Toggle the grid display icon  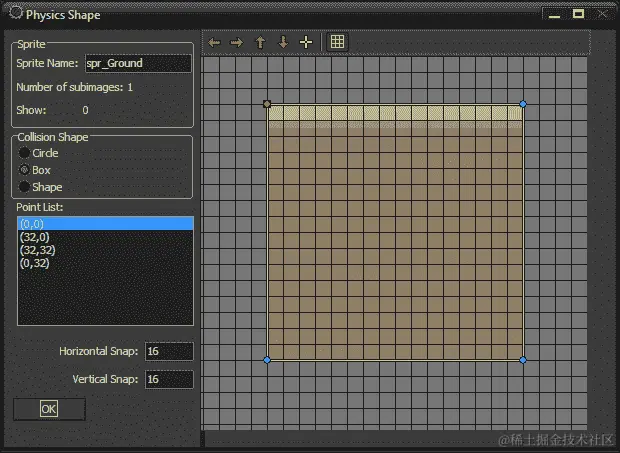337,42
